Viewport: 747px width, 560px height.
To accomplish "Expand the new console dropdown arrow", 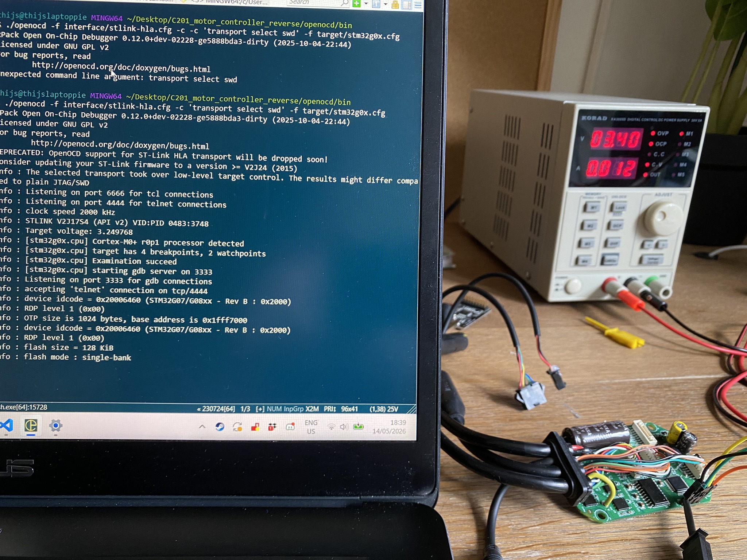I will tap(366, 4).
